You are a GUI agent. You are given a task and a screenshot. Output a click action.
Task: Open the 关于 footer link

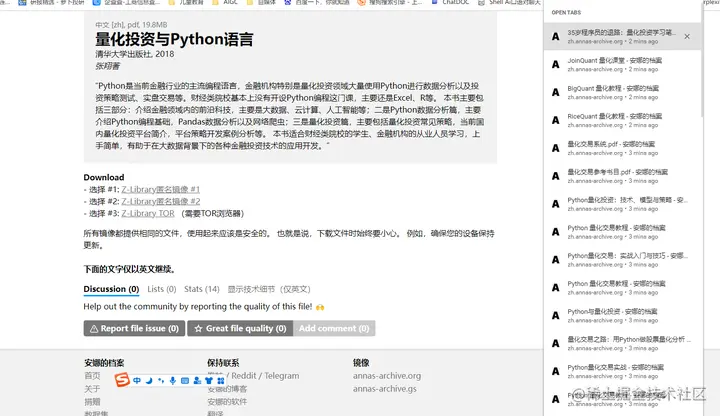[x=92, y=389]
